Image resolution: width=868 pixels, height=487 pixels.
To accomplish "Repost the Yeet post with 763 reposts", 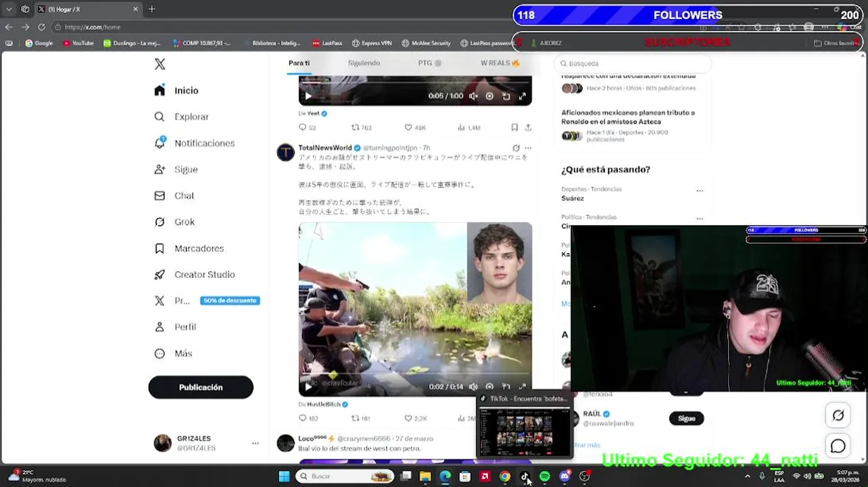I will pos(361,127).
